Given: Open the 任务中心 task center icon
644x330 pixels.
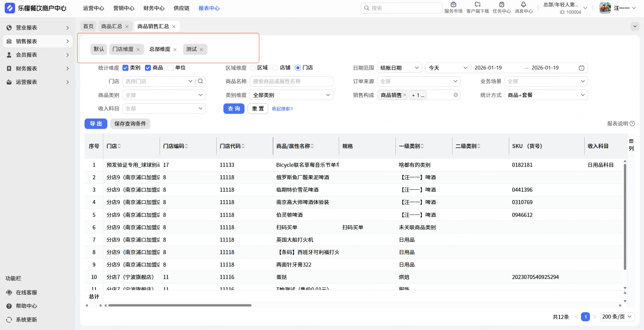Looking at the screenshot, I should click(x=501, y=5).
